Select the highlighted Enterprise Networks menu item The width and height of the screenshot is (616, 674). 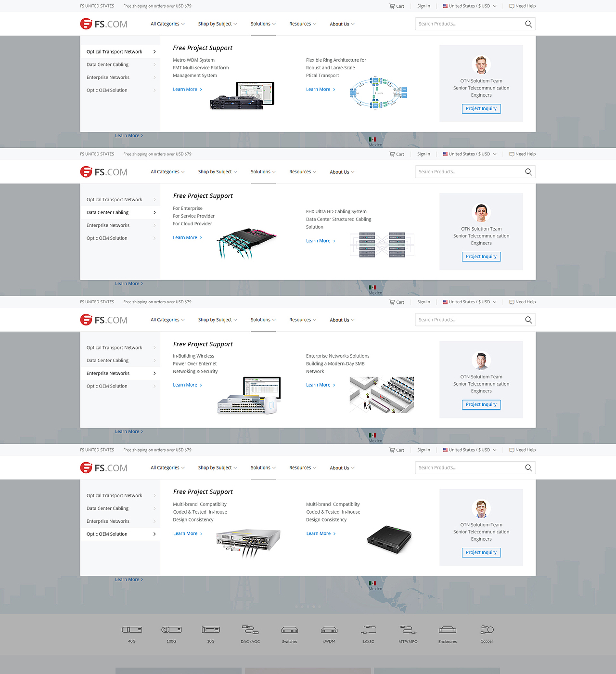point(120,373)
